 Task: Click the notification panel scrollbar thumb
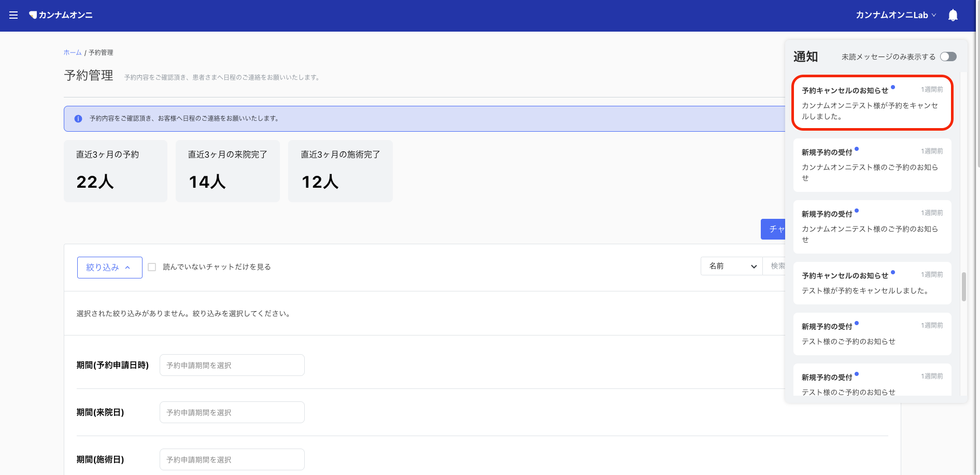pyautogui.click(x=964, y=286)
